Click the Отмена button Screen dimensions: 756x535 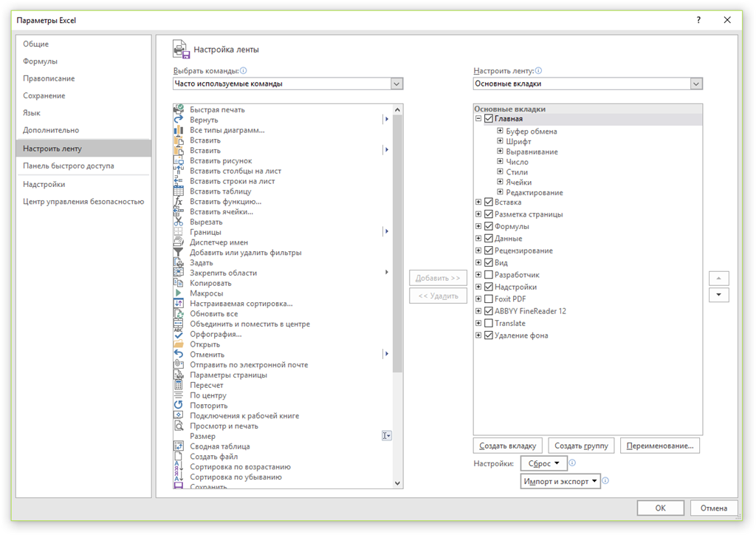click(x=714, y=508)
